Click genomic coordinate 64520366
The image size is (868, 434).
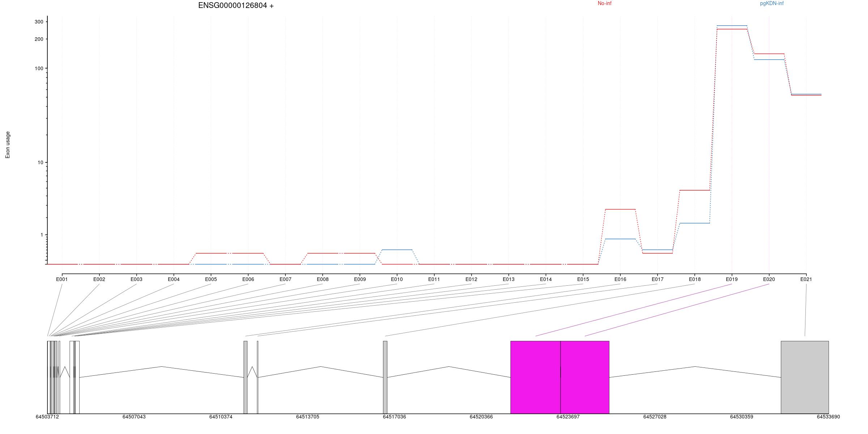pyautogui.click(x=481, y=417)
